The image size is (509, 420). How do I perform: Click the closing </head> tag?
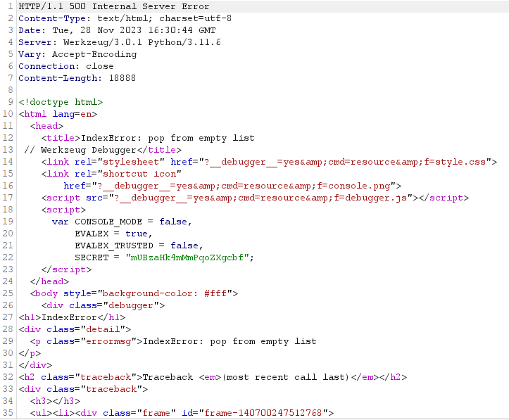pyautogui.click(x=49, y=281)
